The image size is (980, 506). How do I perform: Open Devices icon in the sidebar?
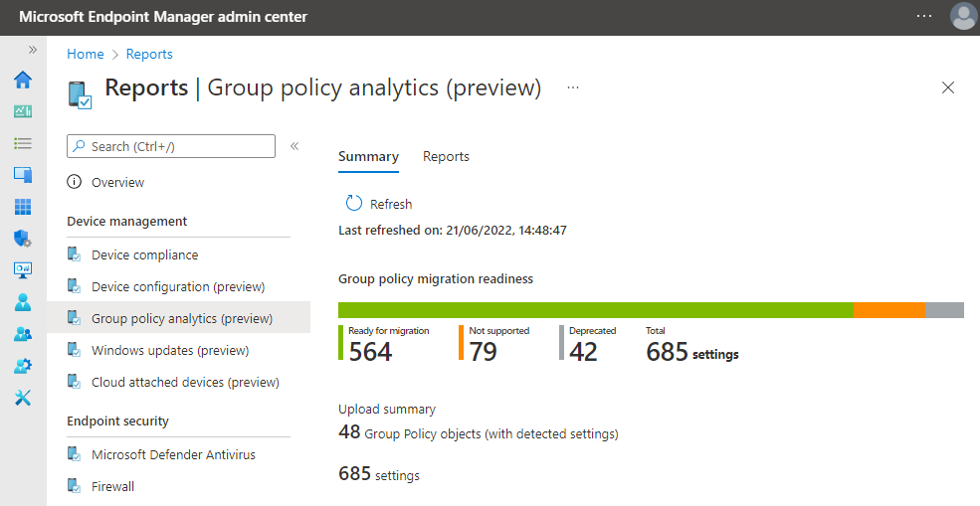(23, 175)
